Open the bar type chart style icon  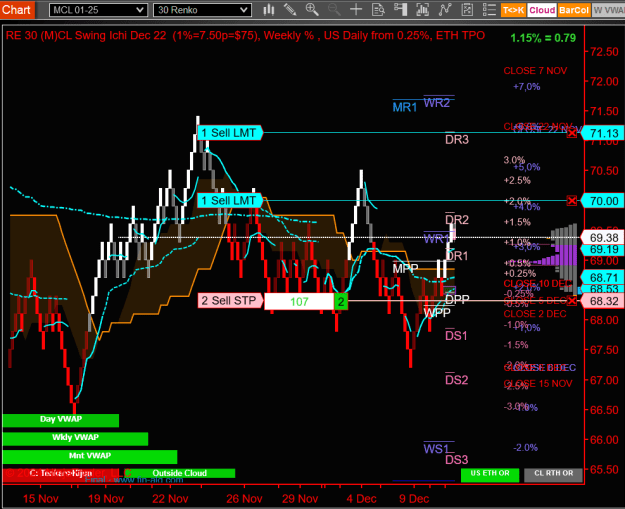(x=269, y=10)
